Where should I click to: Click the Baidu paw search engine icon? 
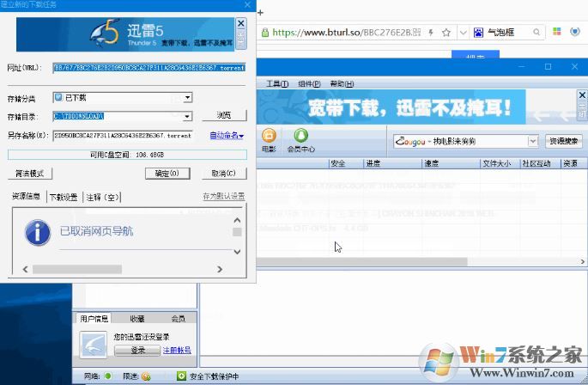(478, 33)
